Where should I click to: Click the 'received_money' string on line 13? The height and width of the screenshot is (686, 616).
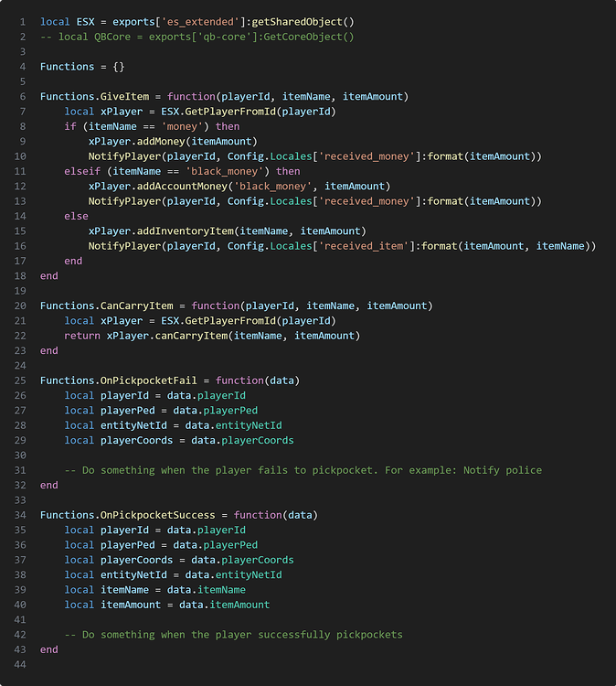pyautogui.click(x=366, y=201)
